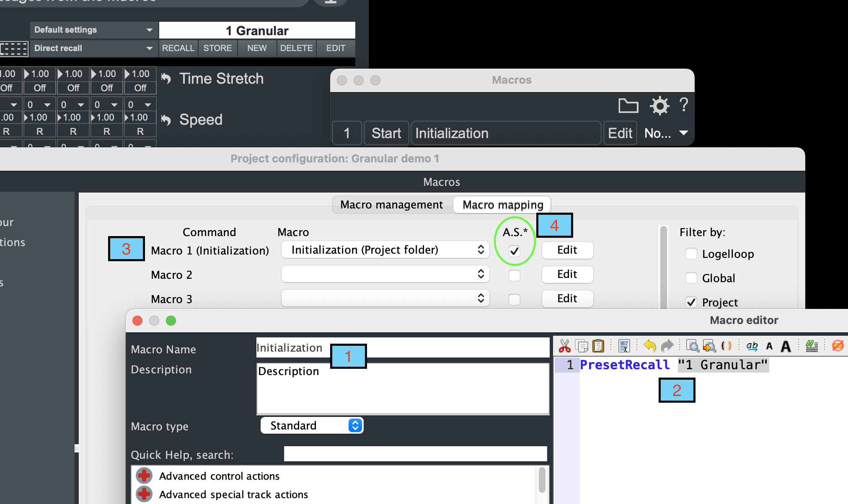Expand the Macro 1 macro dropdown
The height and width of the screenshot is (504, 848).
point(482,250)
